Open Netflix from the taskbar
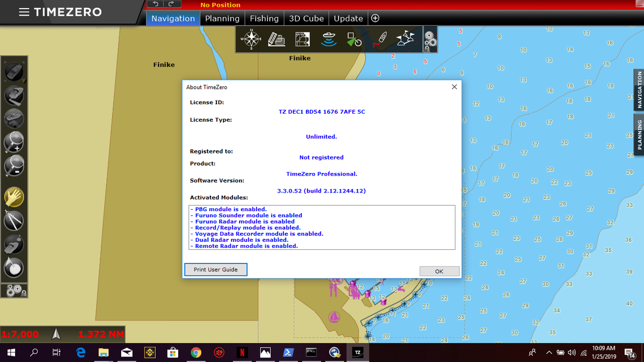Image resolution: width=644 pixels, height=362 pixels. pyautogui.click(x=242, y=352)
